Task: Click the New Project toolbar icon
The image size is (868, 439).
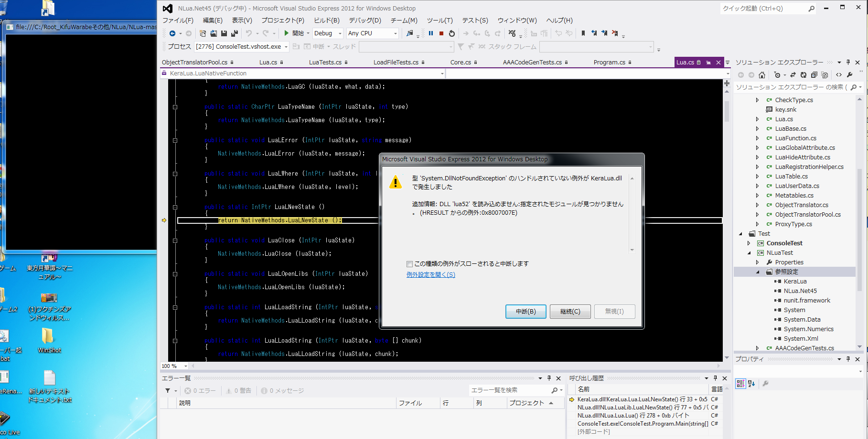Action: point(203,33)
